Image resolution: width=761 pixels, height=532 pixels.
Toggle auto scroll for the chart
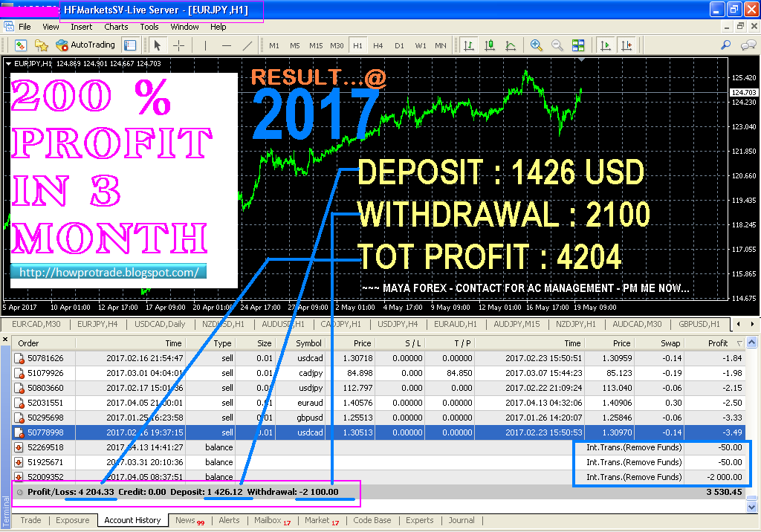[x=605, y=45]
